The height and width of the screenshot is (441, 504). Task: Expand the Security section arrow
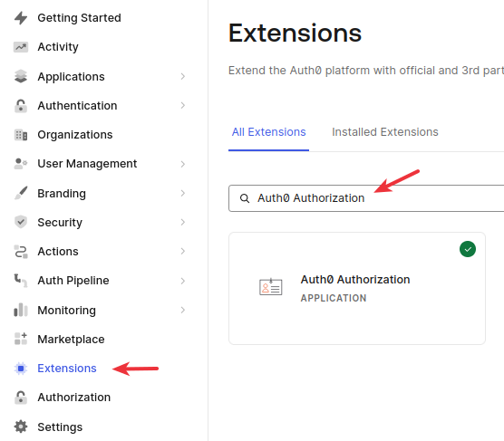click(x=182, y=222)
